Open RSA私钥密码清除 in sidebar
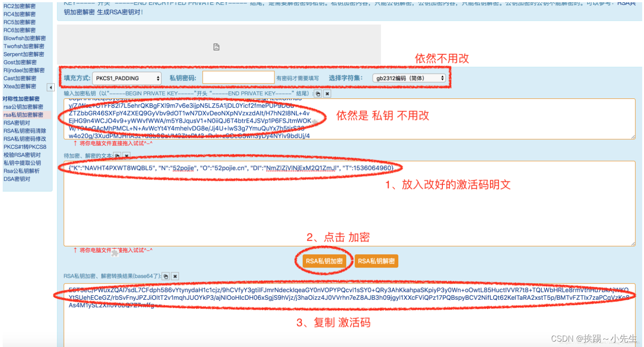This screenshot has height=347, width=644. (x=25, y=131)
